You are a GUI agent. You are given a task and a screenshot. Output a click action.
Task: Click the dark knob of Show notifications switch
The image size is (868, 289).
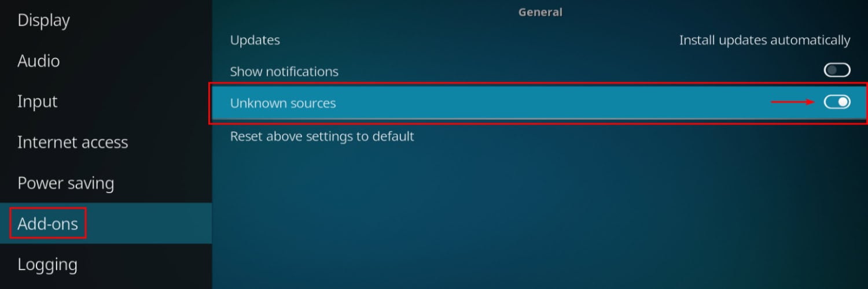pos(831,71)
